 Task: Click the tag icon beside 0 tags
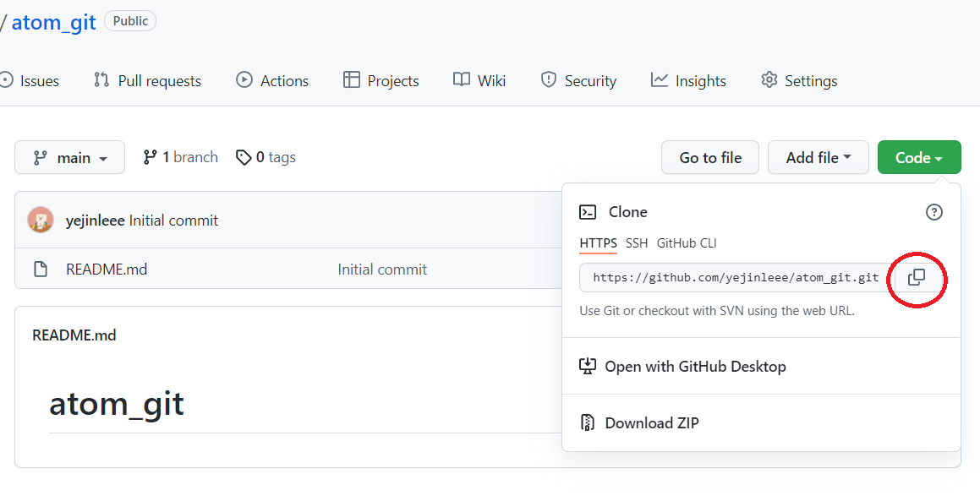244,157
